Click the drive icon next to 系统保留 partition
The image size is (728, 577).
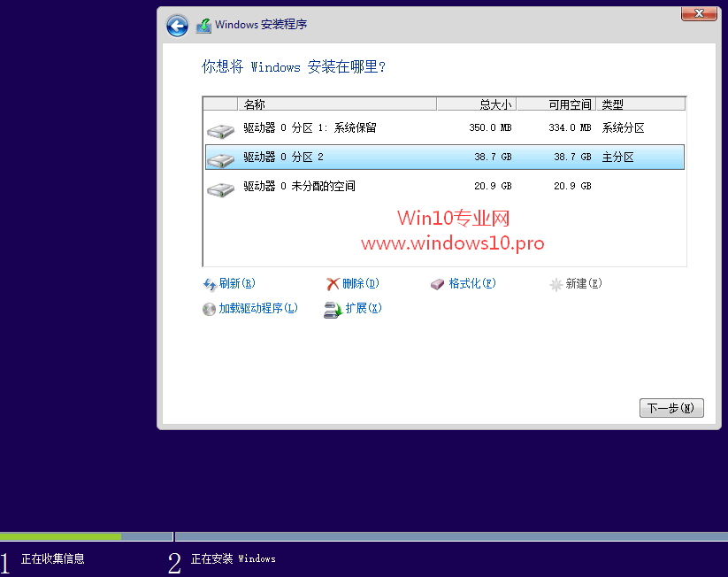click(219, 127)
